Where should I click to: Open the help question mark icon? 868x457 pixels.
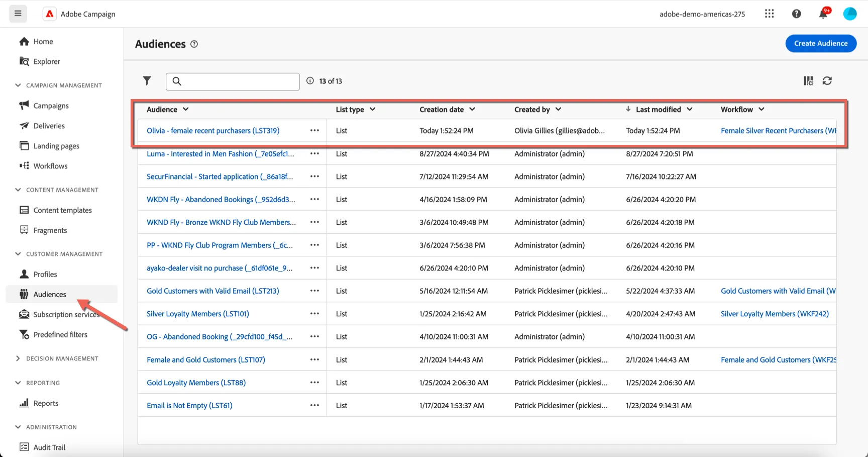point(797,14)
